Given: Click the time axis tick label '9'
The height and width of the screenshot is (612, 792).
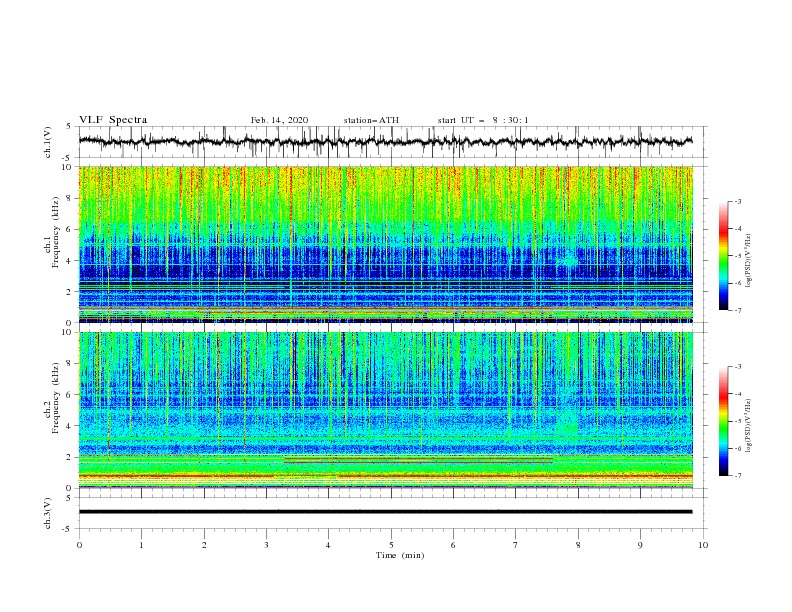Looking at the screenshot, I should pyautogui.click(x=640, y=545).
